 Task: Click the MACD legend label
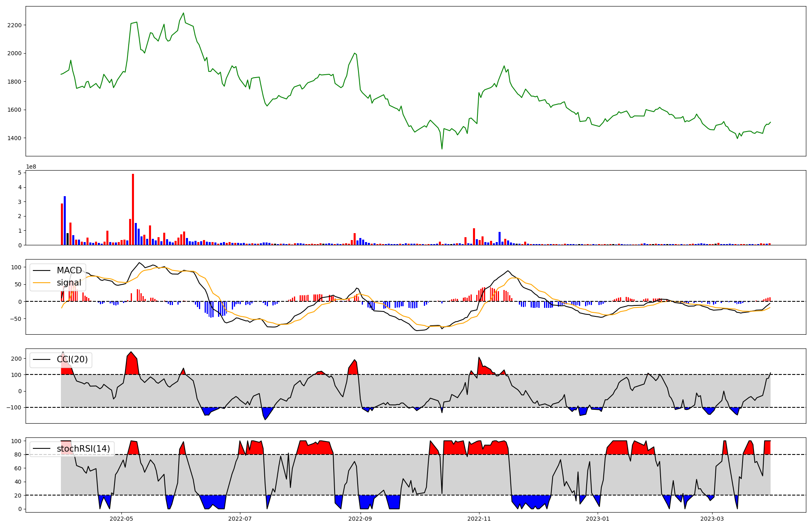(69, 270)
